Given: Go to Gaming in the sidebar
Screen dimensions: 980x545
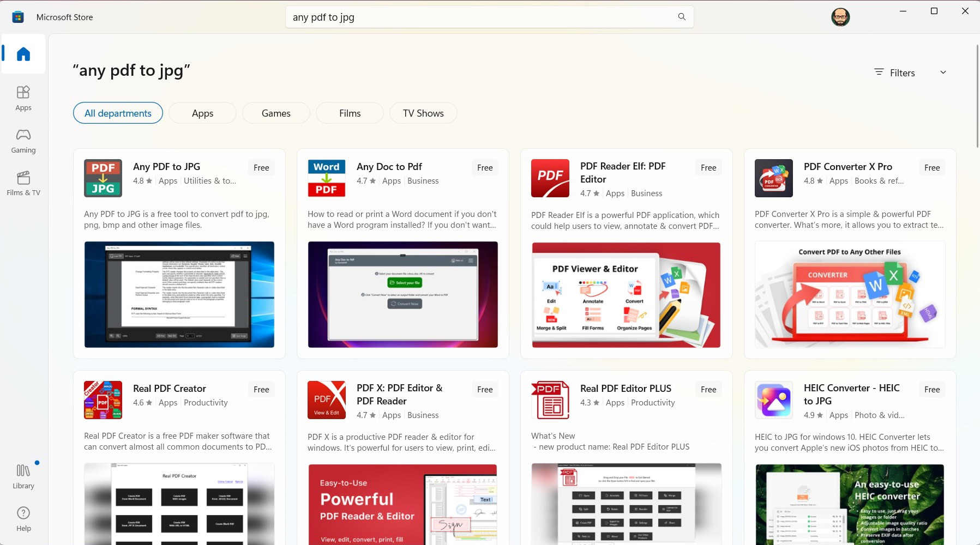Looking at the screenshot, I should click(23, 141).
